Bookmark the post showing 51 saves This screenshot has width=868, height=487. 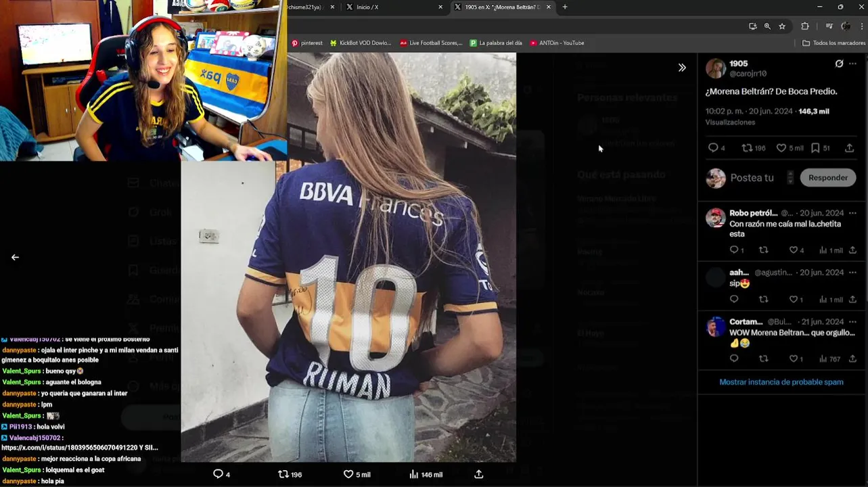point(820,148)
